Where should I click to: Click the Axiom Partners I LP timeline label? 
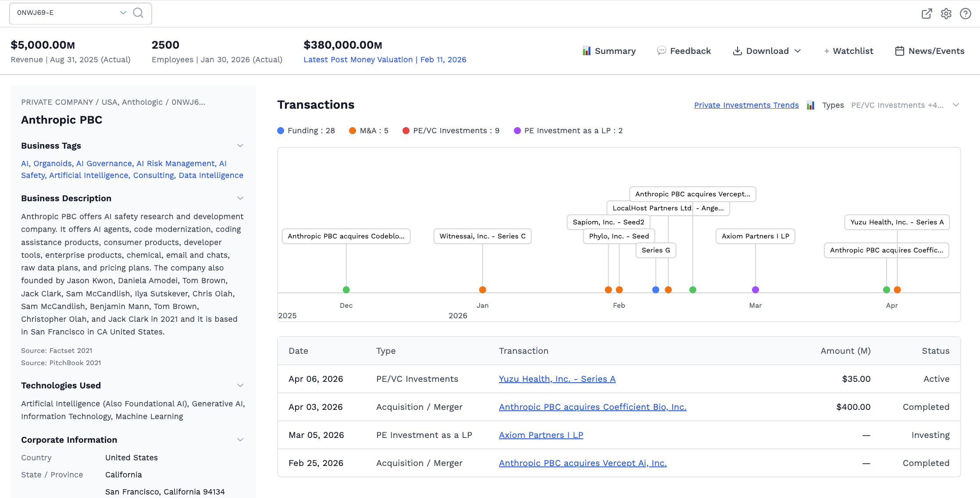pos(755,236)
